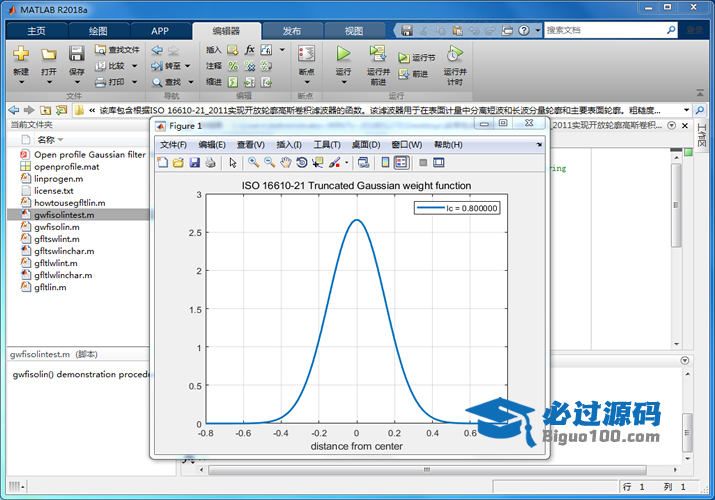The width and height of the screenshot is (715, 500).
Task: Click hide plot tools icon in Figure 1
Action: [x=423, y=163]
